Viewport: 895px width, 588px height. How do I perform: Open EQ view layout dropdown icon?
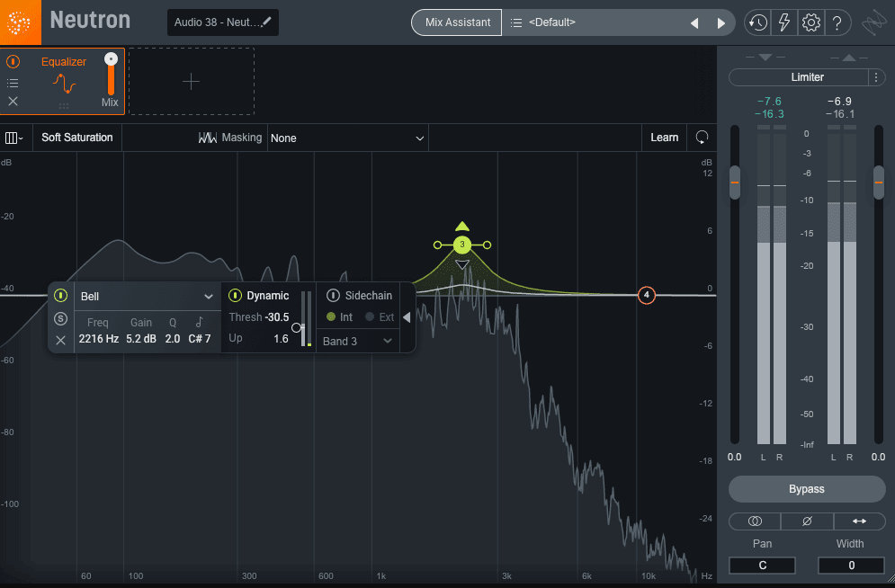13,138
